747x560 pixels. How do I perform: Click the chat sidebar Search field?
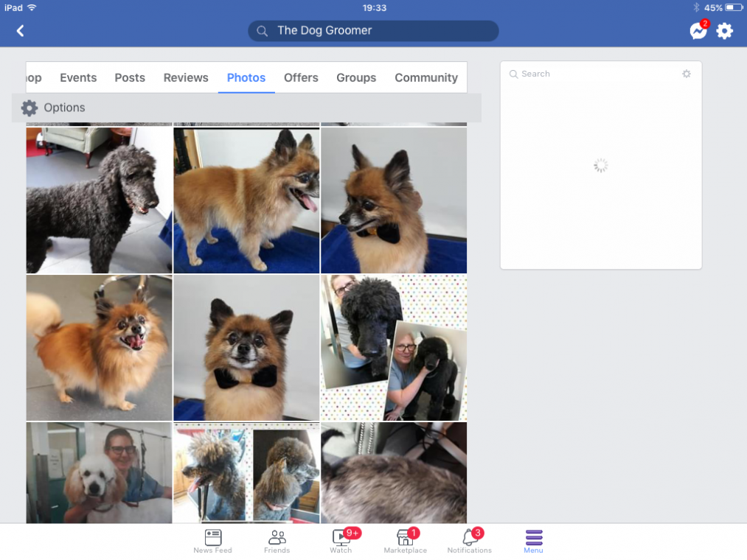[590, 74]
